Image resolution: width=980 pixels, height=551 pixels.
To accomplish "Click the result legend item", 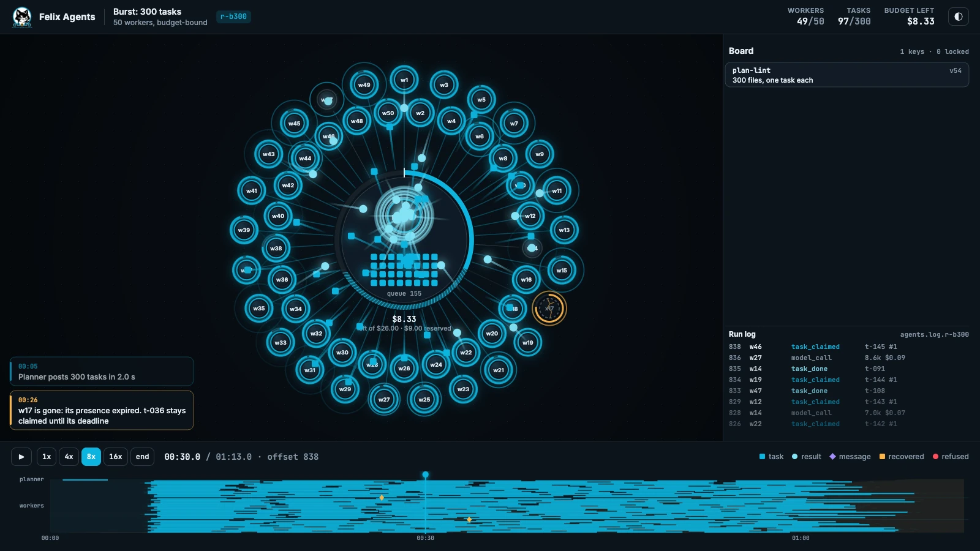I will [x=807, y=457].
